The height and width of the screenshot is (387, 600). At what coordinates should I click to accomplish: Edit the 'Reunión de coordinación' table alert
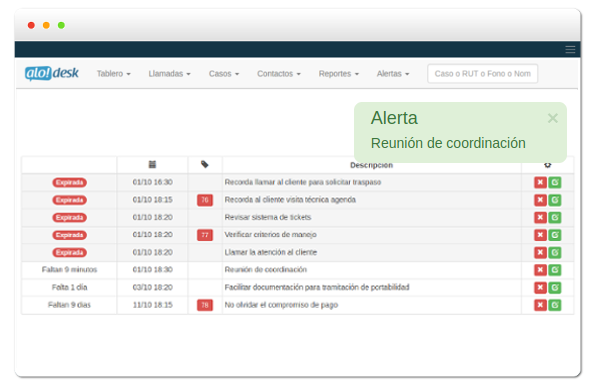(x=555, y=270)
